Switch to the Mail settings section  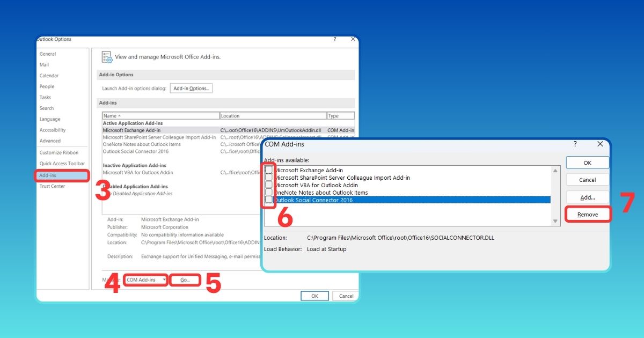pyautogui.click(x=45, y=64)
